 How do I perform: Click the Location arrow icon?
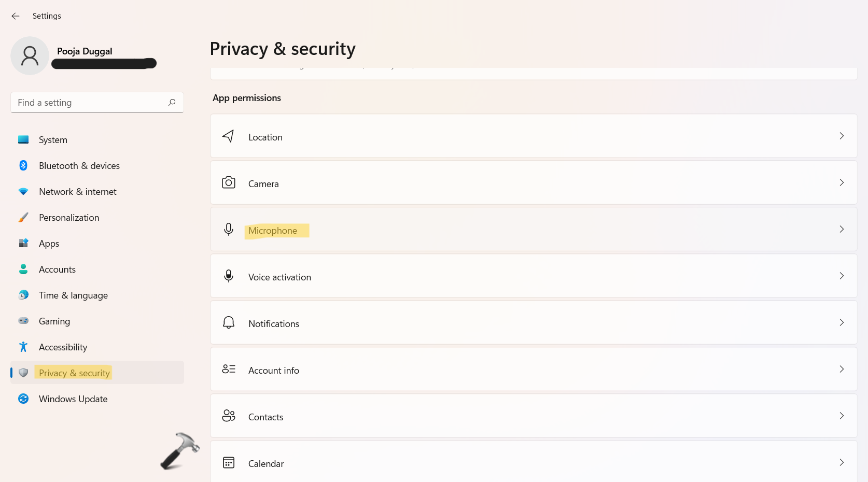pyautogui.click(x=228, y=136)
